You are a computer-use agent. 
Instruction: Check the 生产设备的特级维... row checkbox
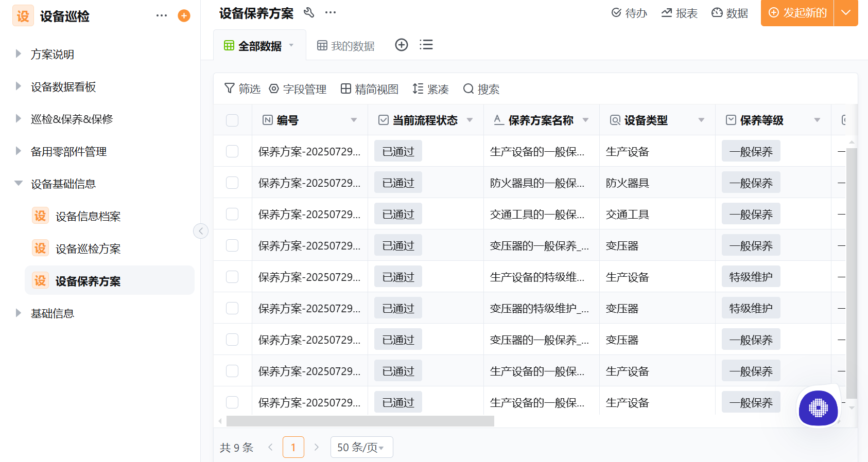[x=232, y=277]
